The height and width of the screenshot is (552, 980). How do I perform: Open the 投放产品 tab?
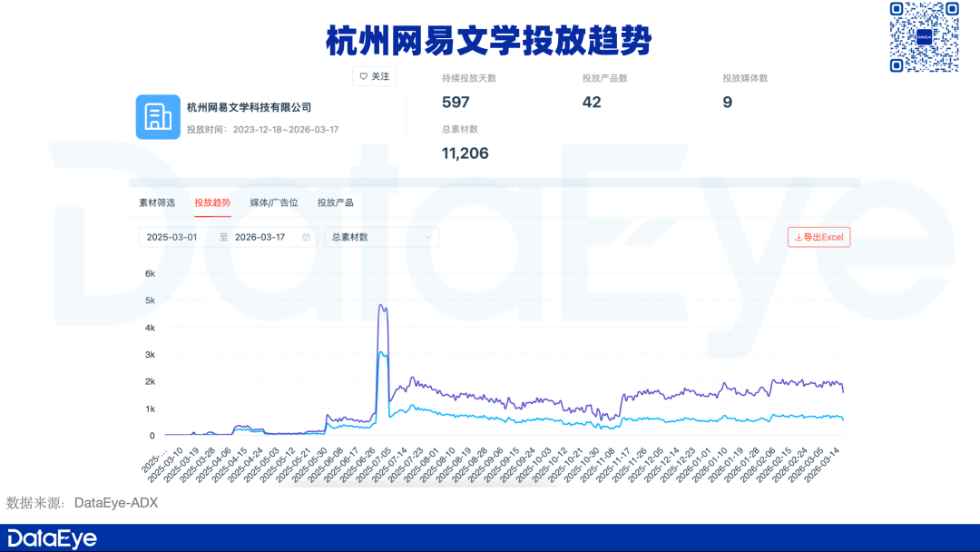[335, 202]
